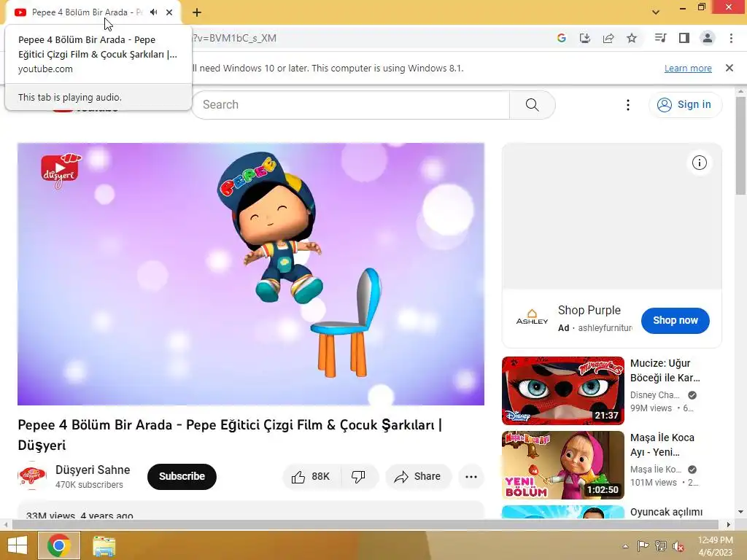Click the Maşa İle Koca Ayı title
The width and height of the screenshot is (747, 560).
point(662,445)
